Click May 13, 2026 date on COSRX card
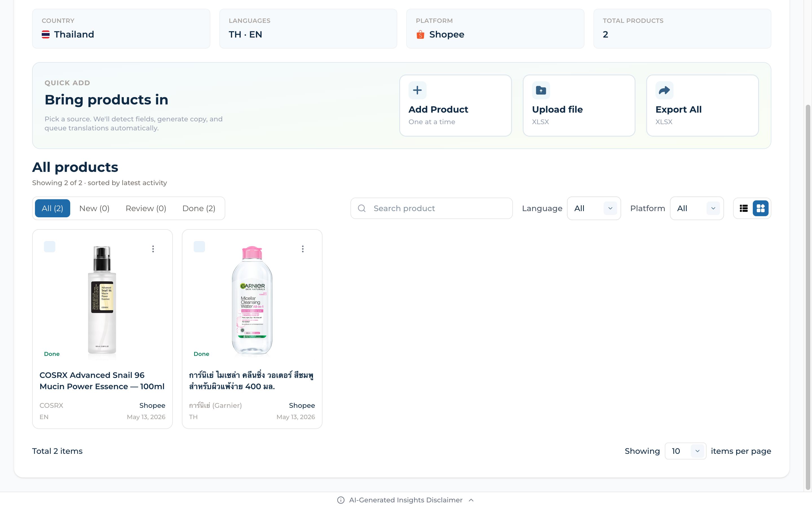The width and height of the screenshot is (812, 508). pos(146,417)
